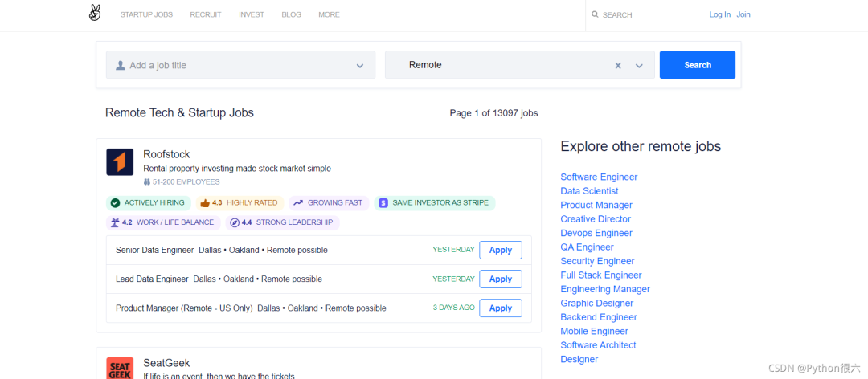The image size is (868, 379).
Task: Click the Software Architect link
Action: tap(598, 345)
